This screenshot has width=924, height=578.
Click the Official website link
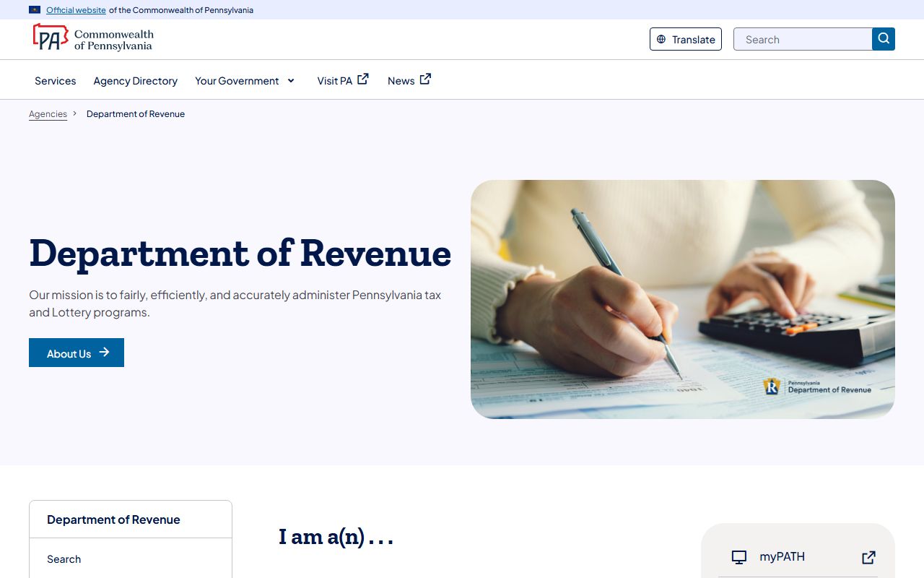tap(76, 10)
